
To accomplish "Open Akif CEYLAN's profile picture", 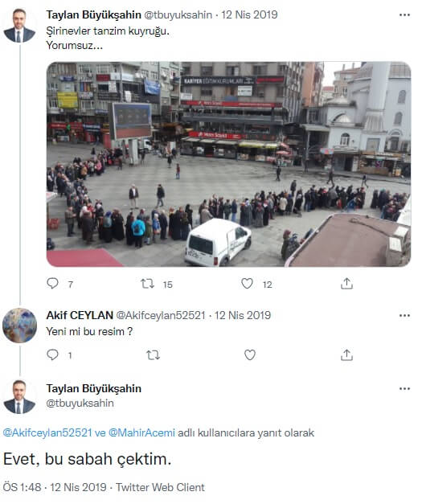I will 19,326.
